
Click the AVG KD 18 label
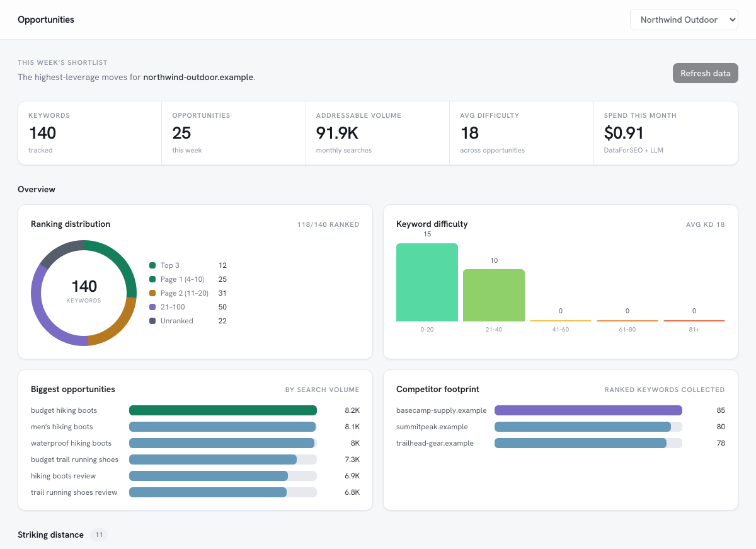pos(706,224)
